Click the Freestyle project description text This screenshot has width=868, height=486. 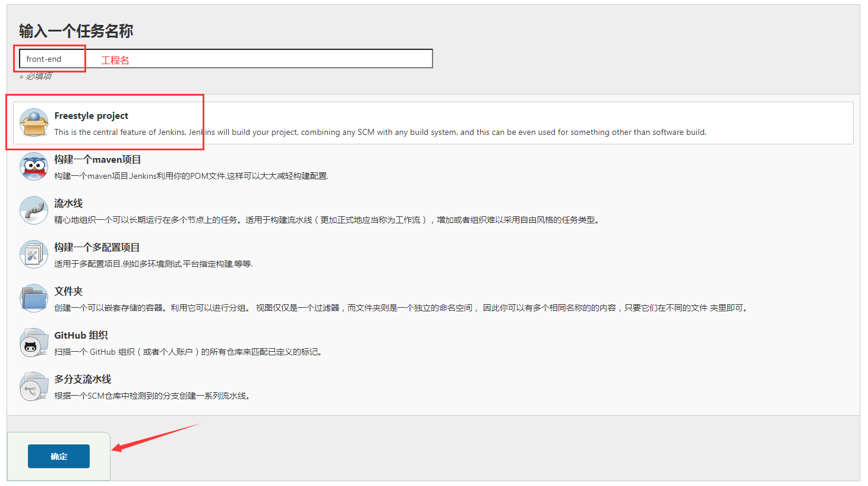(380, 132)
